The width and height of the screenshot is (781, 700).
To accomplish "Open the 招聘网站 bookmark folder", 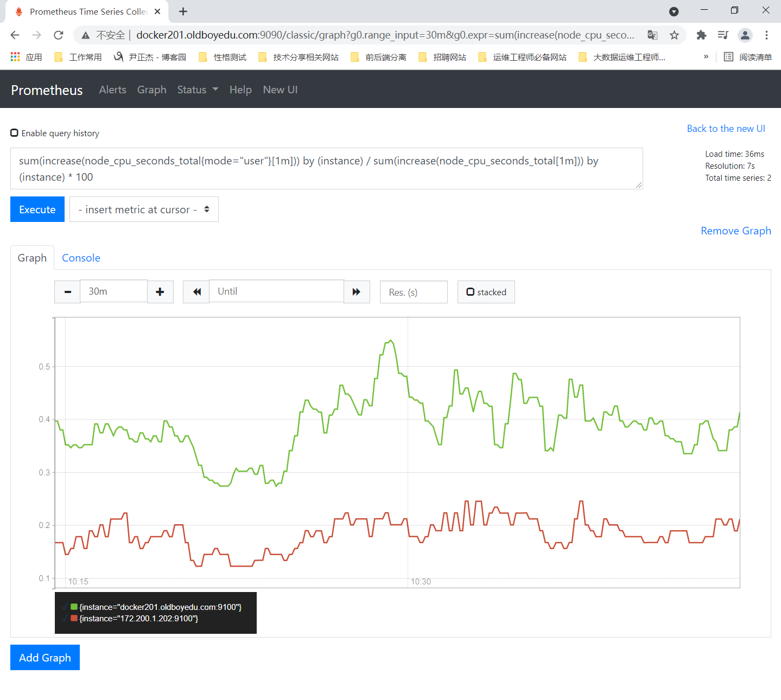I will point(442,57).
